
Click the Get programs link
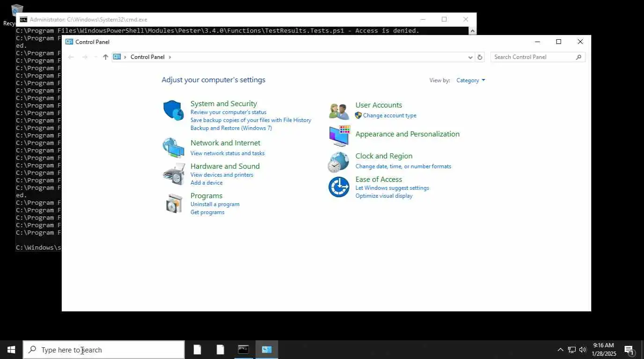pyautogui.click(x=207, y=212)
